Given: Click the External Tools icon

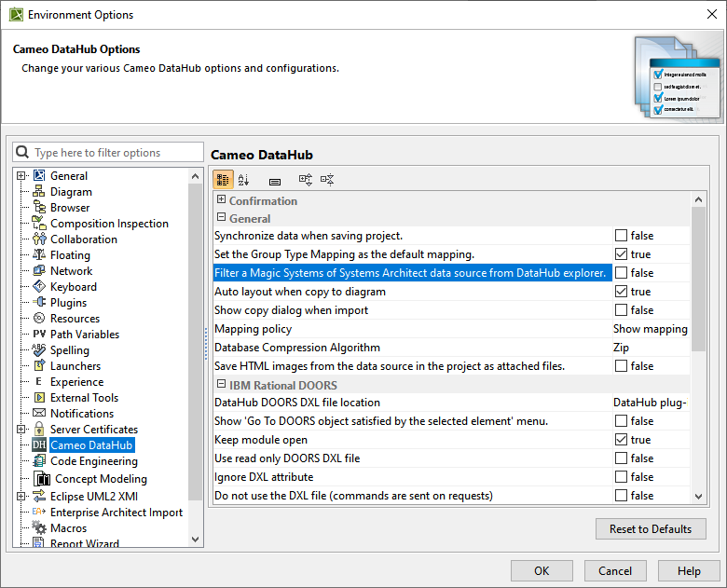Looking at the screenshot, I should [39, 397].
